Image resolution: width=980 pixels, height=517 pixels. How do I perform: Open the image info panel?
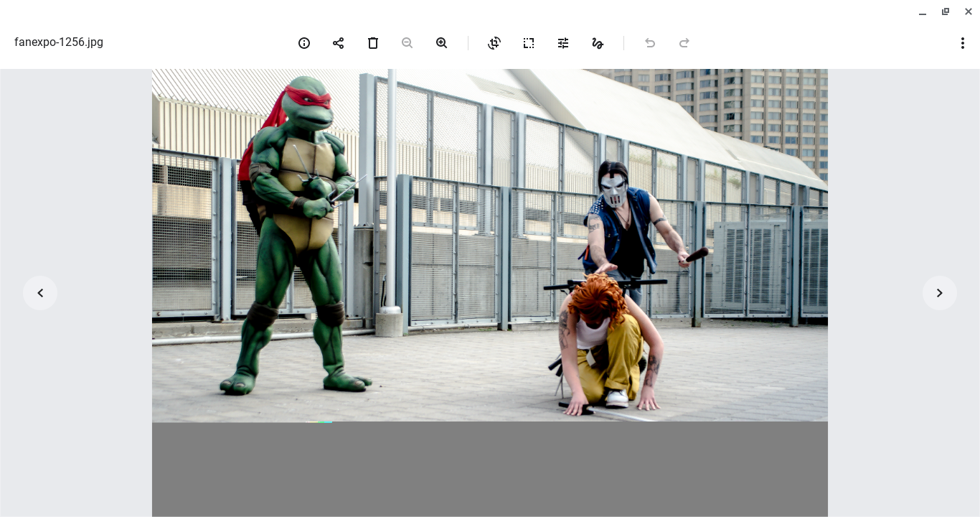[304, 43]
